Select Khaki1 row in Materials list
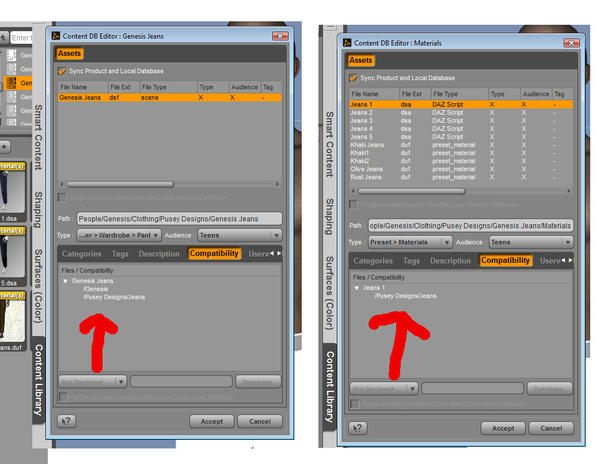 461,153
